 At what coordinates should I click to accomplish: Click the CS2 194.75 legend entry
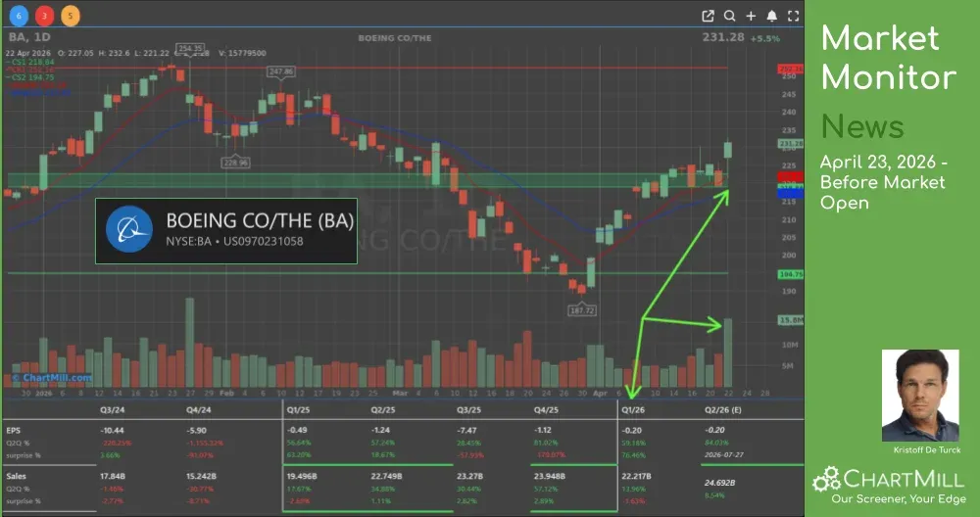pyautogui.click(x=30, y=77)
